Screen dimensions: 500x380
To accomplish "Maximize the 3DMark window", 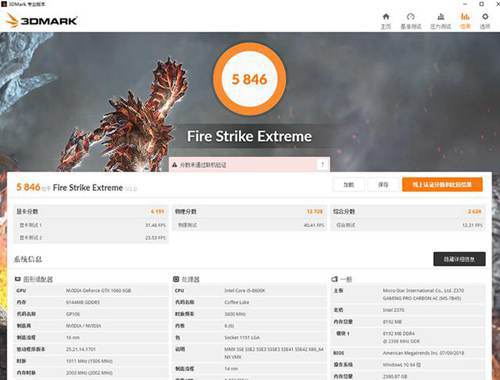I will click(x=481, y=4).
